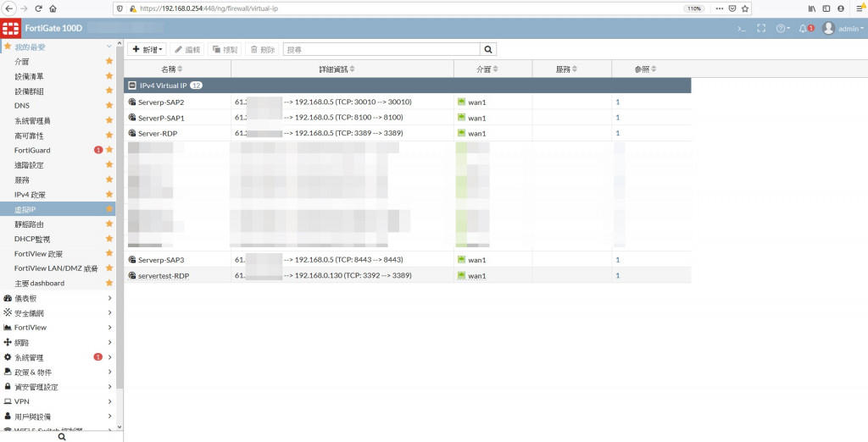Click the sidebar vertical scrollbar
This screenshot has height=442, width=868.
pos(120,216)
